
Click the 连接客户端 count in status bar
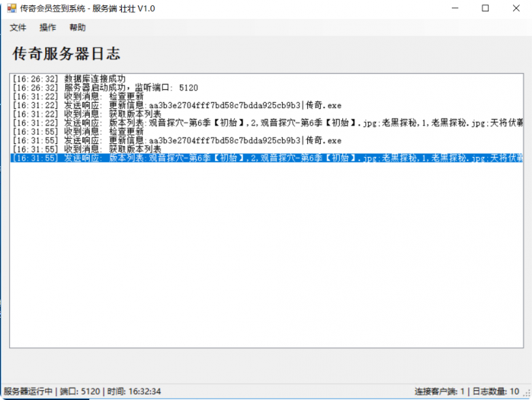(x=438, y=392)
